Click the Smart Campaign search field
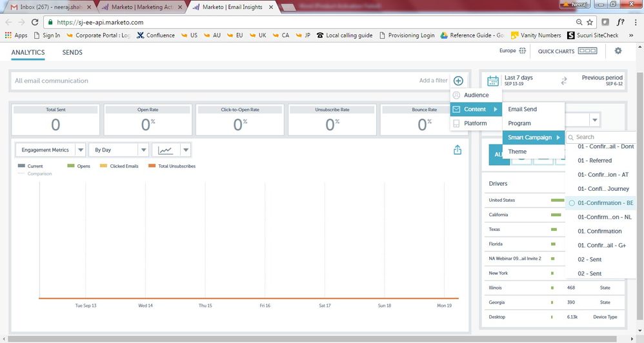This screenshot has width=644, height=343. pos(603,137)
